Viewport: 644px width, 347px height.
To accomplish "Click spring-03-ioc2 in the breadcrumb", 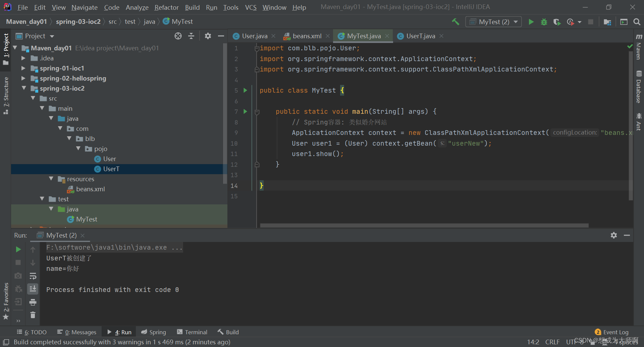I will (x=78, y=21).
